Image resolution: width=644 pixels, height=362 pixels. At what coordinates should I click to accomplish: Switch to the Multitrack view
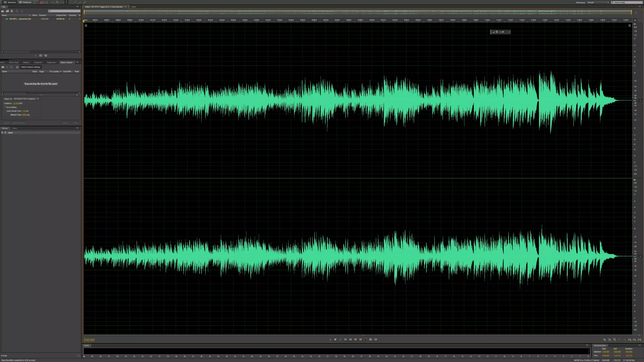[25, 2]
